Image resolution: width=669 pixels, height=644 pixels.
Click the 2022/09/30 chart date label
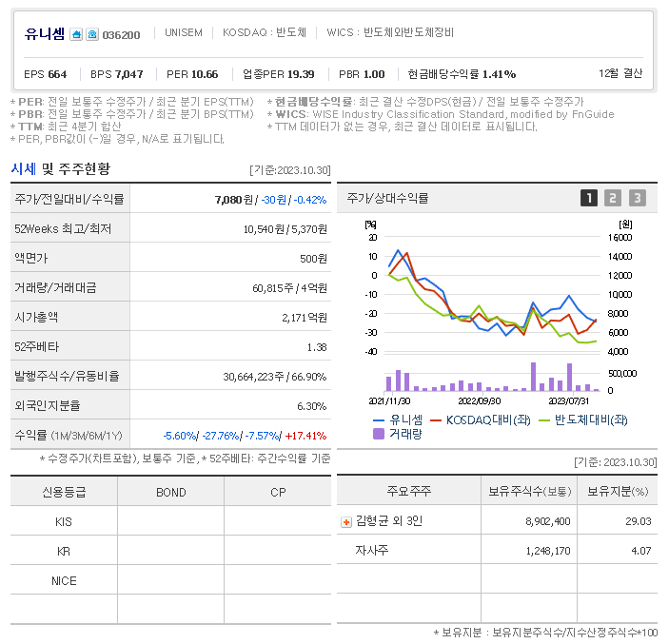(479, 401)
